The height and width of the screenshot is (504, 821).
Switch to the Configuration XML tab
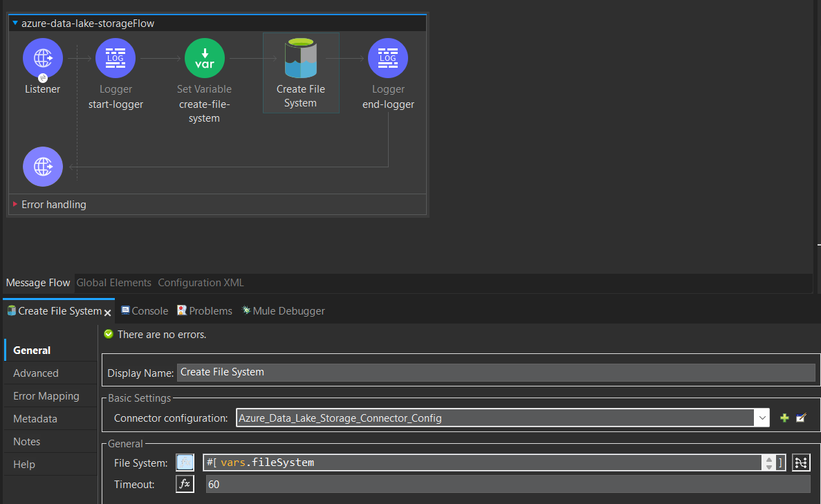point(201,282)
